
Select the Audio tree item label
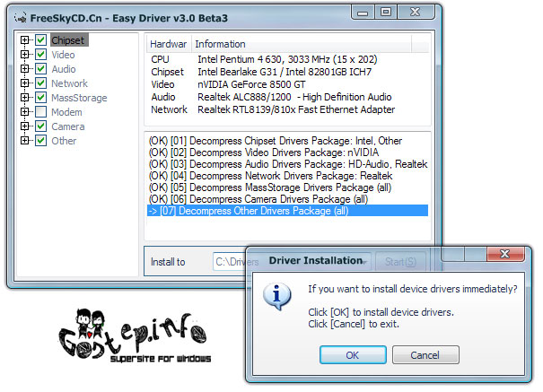pos(64,69)
